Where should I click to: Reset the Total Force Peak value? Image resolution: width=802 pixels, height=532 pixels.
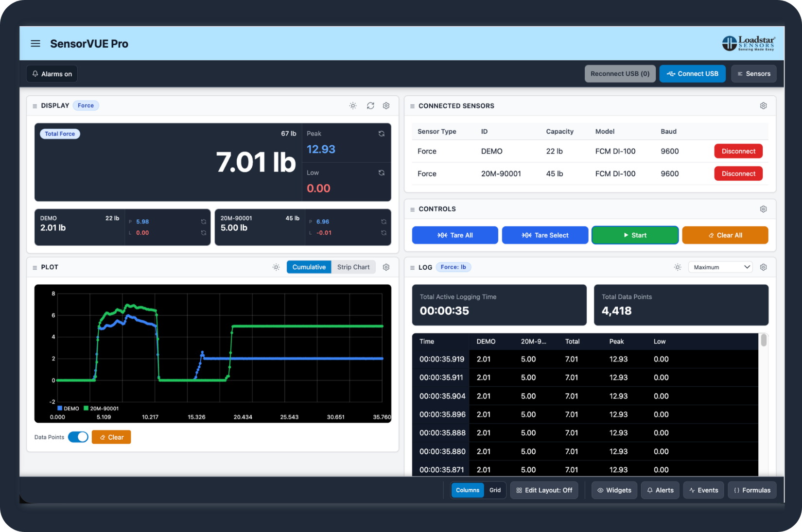point(382,134)
